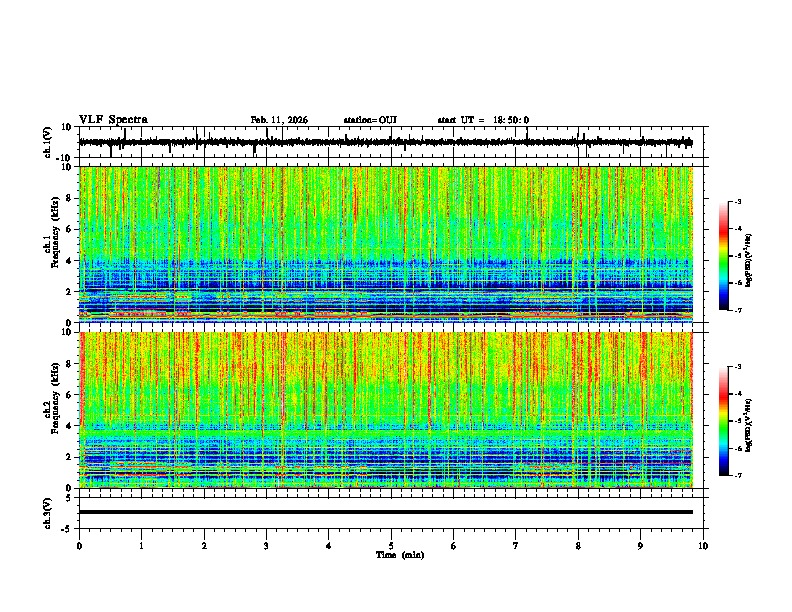Click the "ch.1(V)" axis label
792x612 pixels.
[48, 142]
